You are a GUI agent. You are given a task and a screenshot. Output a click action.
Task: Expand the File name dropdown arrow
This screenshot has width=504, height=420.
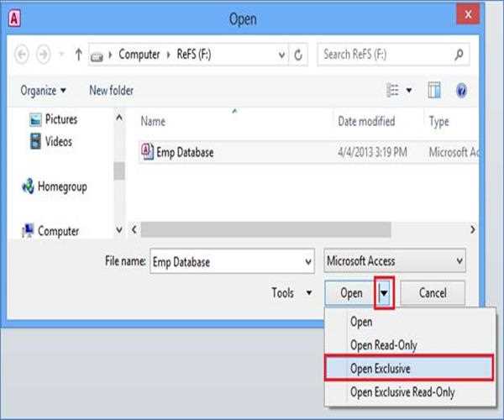(x=308, y=261)
